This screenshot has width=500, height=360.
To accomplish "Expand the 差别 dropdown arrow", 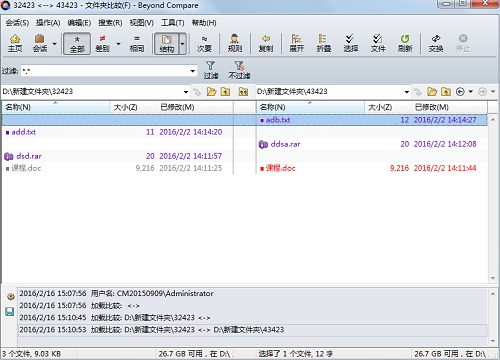I will (118, 44).
